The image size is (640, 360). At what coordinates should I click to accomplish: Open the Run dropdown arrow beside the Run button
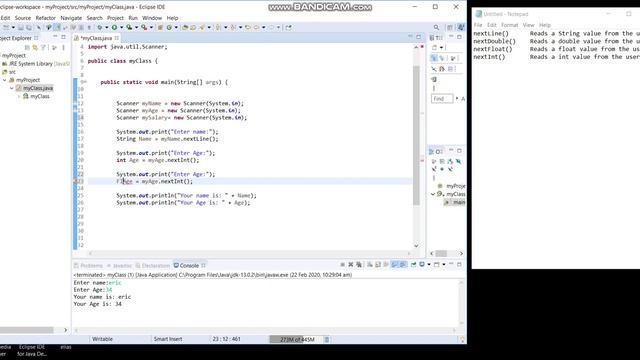point(121,27)
